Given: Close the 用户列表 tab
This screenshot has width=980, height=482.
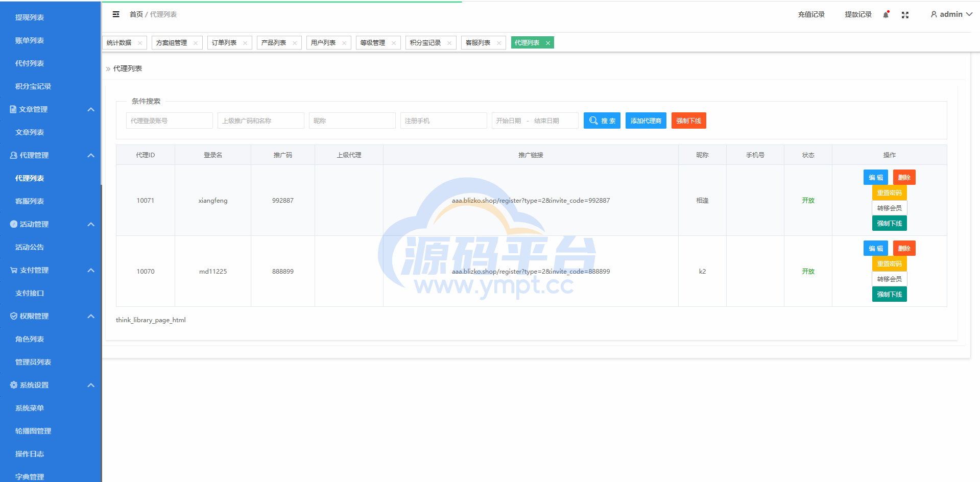Looking at the screenshot, I should 344,43.
